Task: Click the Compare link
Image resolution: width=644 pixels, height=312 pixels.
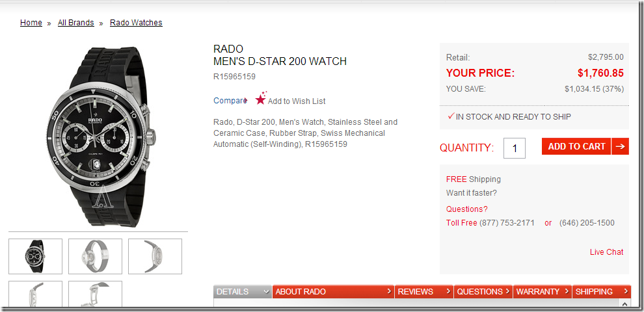Action: [x=230, y=101]
